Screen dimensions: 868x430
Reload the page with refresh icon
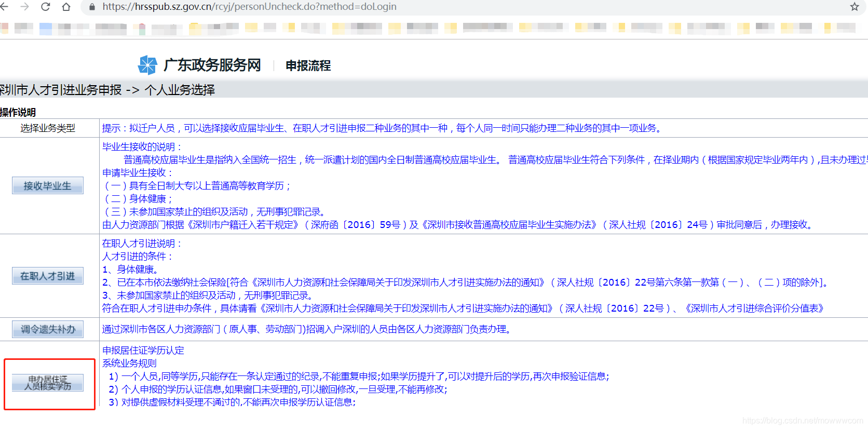[x=45, y=7]
